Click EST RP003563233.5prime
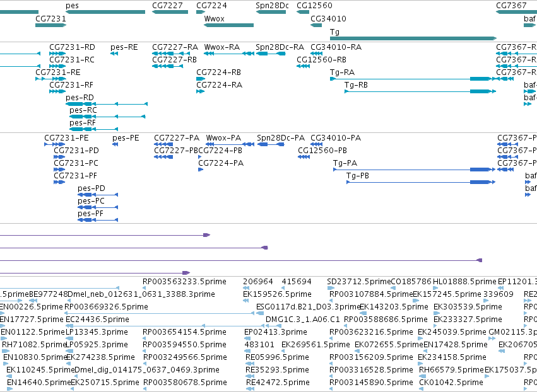 [185, 282]
